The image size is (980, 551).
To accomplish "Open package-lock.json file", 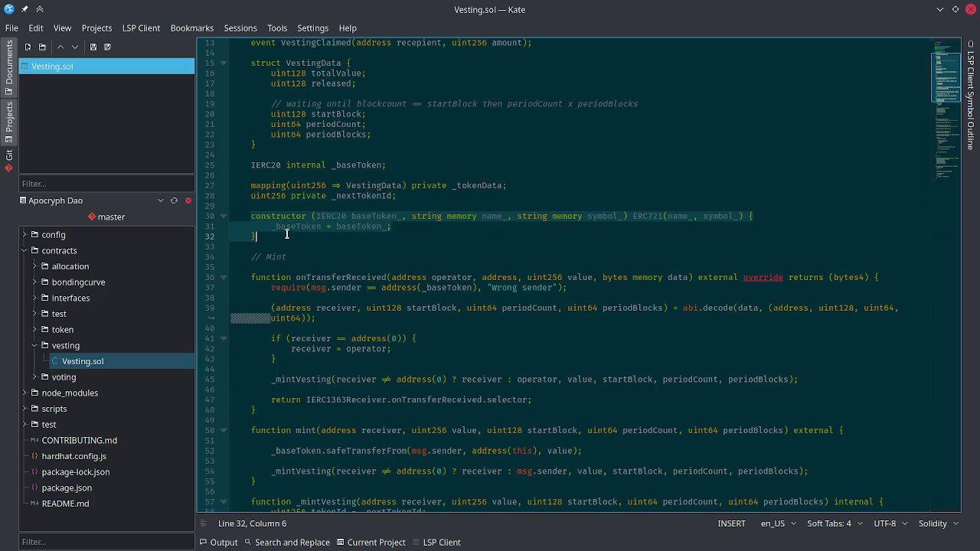I will [75, 472].
